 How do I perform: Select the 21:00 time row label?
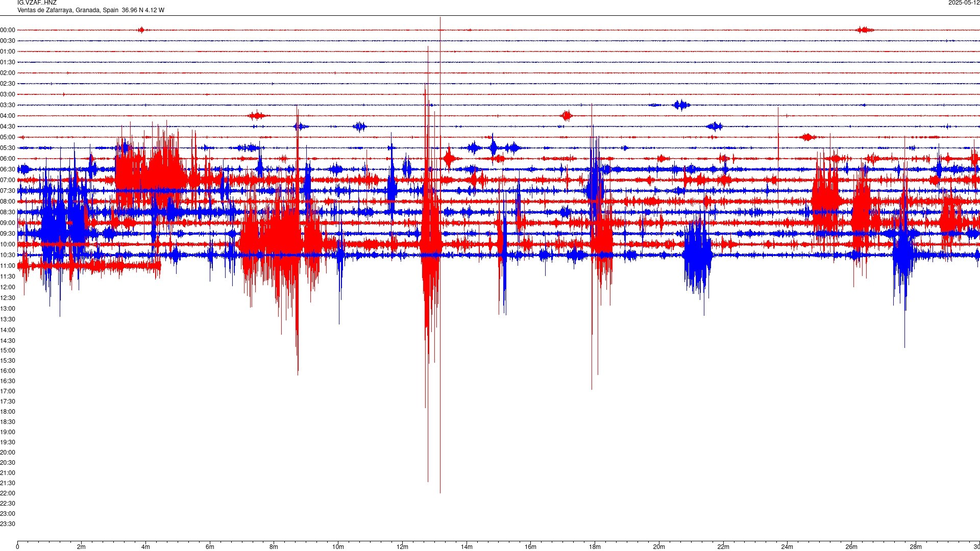pyautogui.click(x=8, y=473)
